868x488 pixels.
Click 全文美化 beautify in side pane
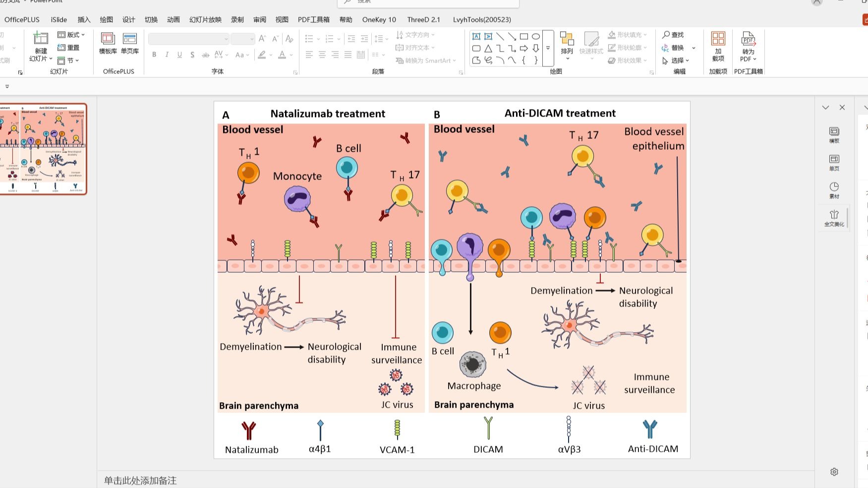pos(834,218)
